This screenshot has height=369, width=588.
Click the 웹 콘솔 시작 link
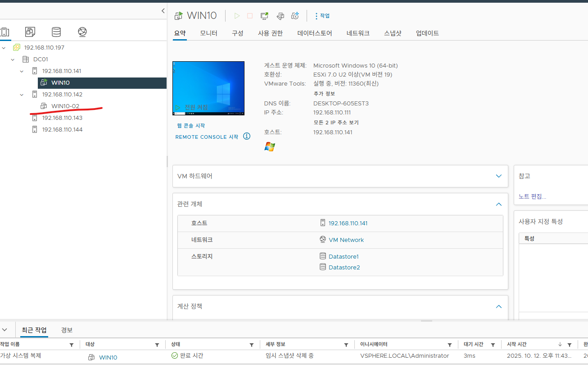pos(191,126)
